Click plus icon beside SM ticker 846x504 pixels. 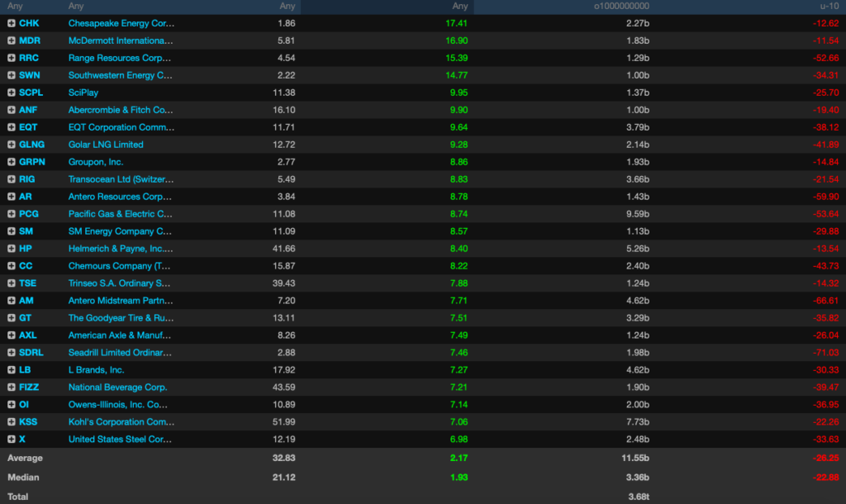click(x=12, y=231)
